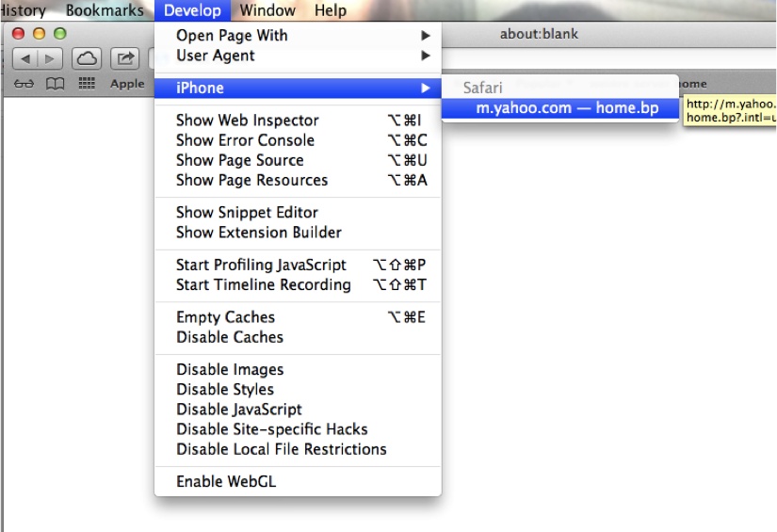Image resolution: width=777 pixels, height=532 pixels.
Task: Open Show Extension Builder
Action: click(298, 233)
